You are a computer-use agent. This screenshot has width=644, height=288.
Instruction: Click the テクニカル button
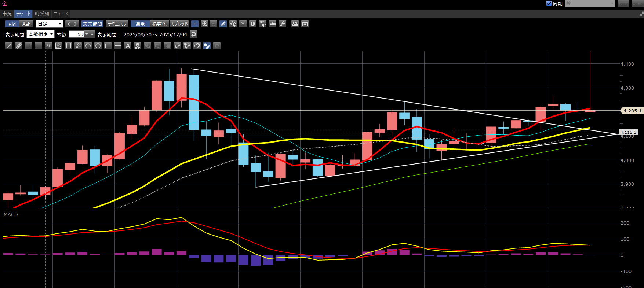click(x=116, y=24)
